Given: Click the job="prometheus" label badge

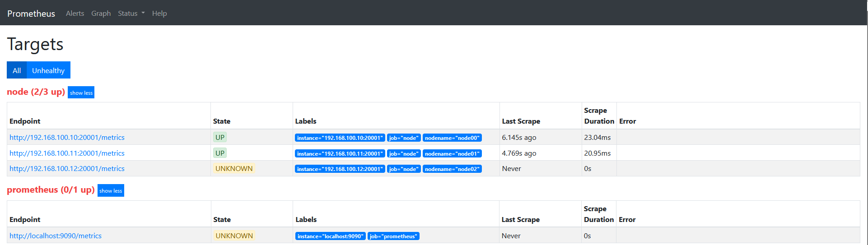Looking at the screenshot, I should tap(393, 236).
